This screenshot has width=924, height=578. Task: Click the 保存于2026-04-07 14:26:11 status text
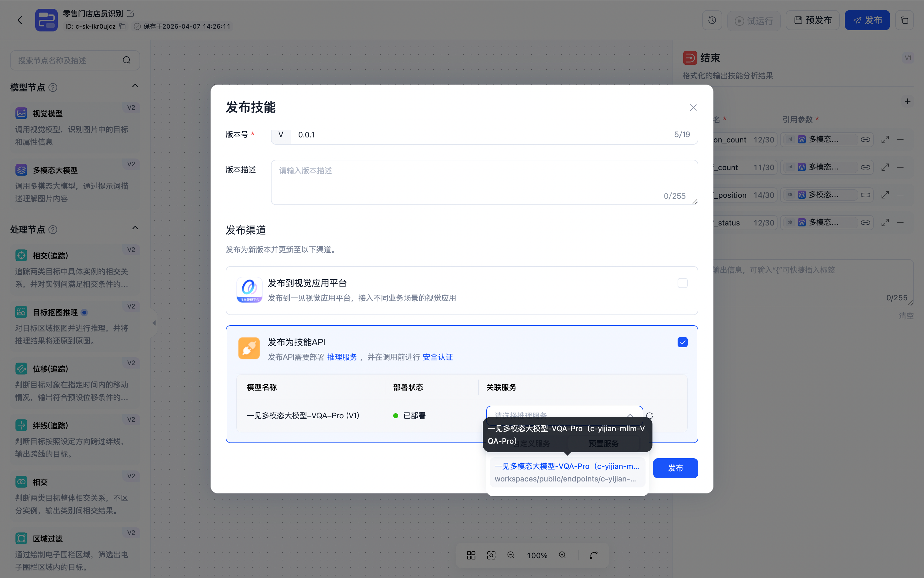pos(186,26)
